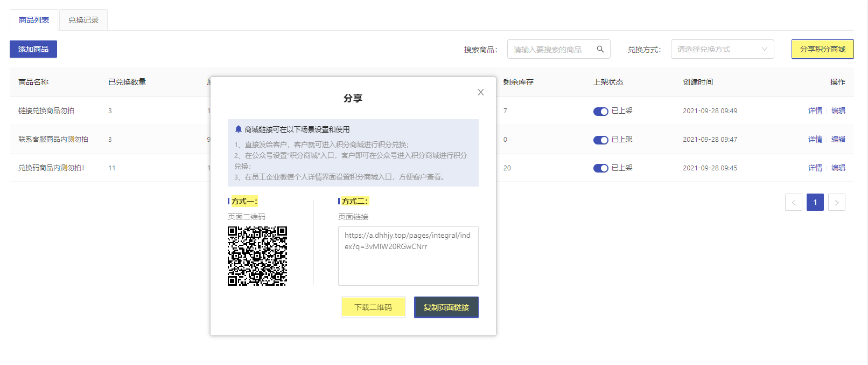Click the 操作 column header
Viewport: 868px width, 365px height.
(838, 82)
